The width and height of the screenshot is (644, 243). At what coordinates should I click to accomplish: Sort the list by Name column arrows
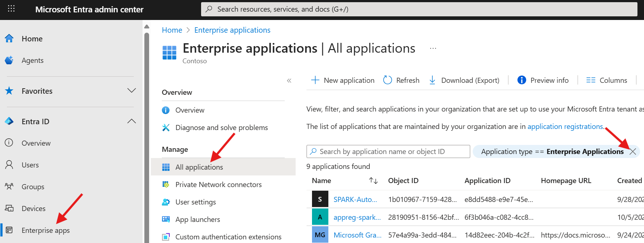pos(373,181)
